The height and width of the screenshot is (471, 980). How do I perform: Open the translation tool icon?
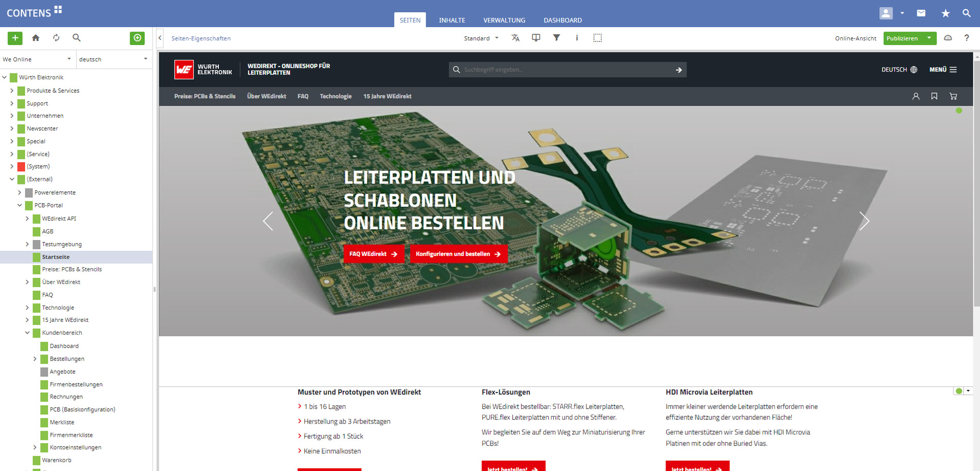(516, 38)
